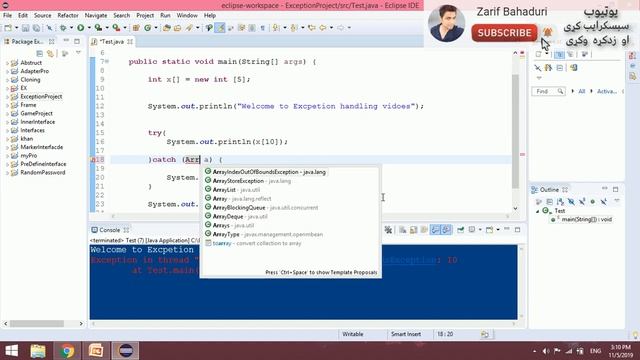This screenshot has width=640, height=360.
Task: Toggle Show Console When Standard Error Changes
Action: point(447,230)
